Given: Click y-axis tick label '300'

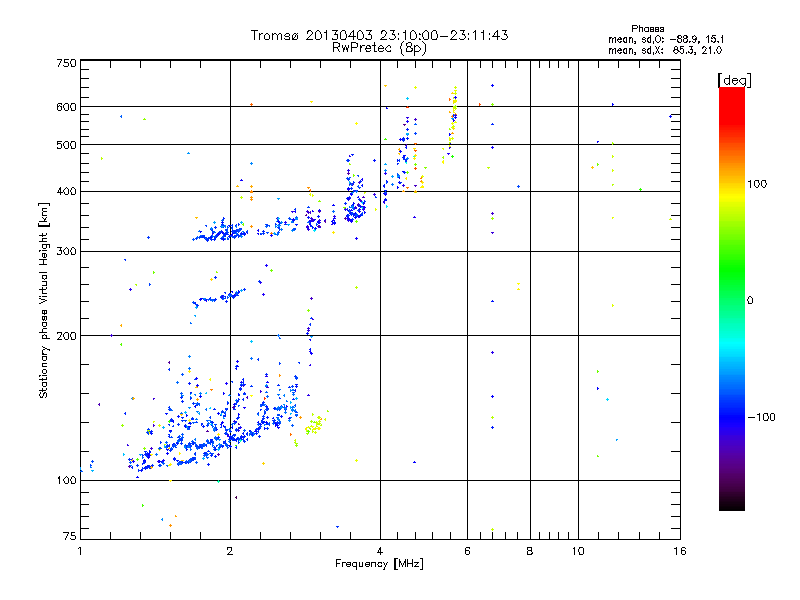Looking at the screenshot, I should pyautogui.click(x=66, y=252).
